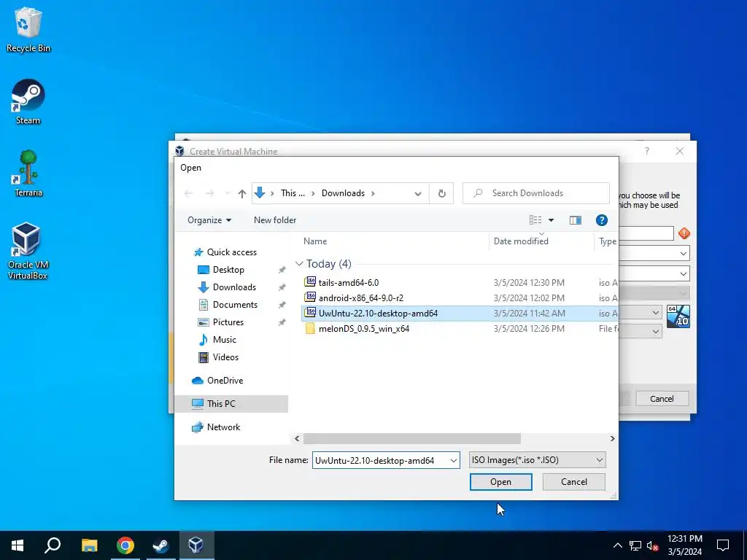The height and width of the screenshot is (560, 747).
Task: Click the muted volume tray icon
Action: (653, 545)
